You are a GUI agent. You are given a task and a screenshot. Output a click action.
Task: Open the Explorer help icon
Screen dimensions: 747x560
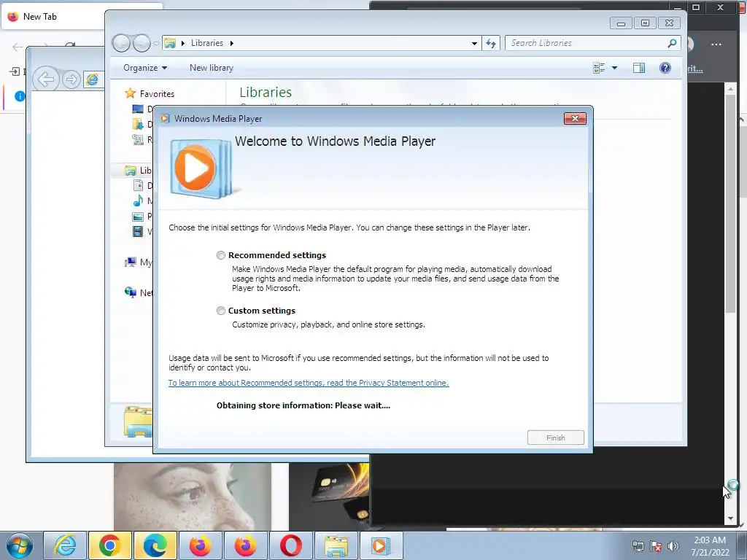tap(665, 68)
